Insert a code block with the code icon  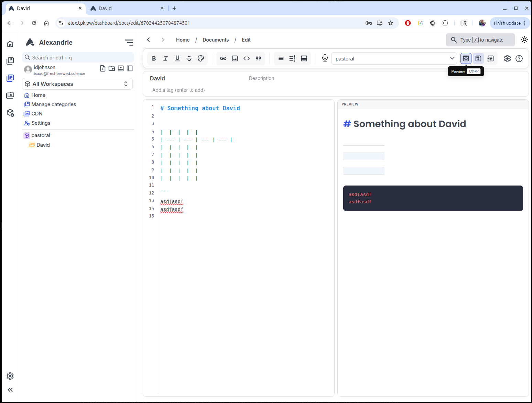(247, 58)
